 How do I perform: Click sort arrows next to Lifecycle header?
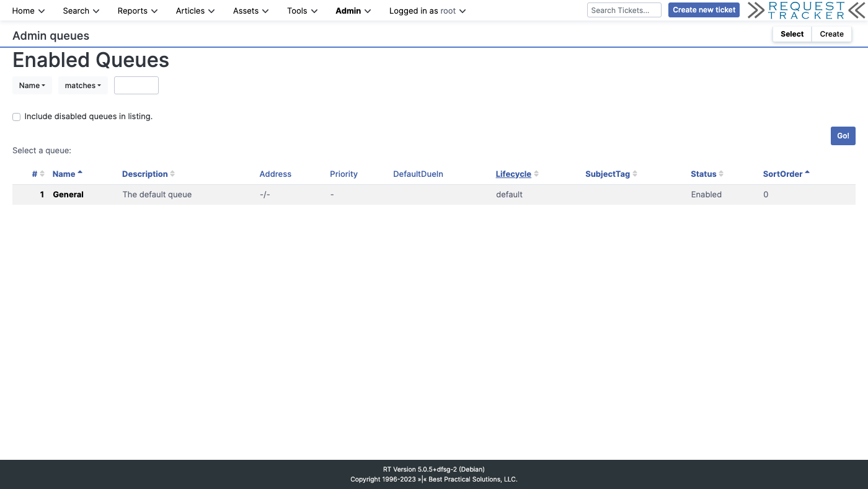point(536,174)
